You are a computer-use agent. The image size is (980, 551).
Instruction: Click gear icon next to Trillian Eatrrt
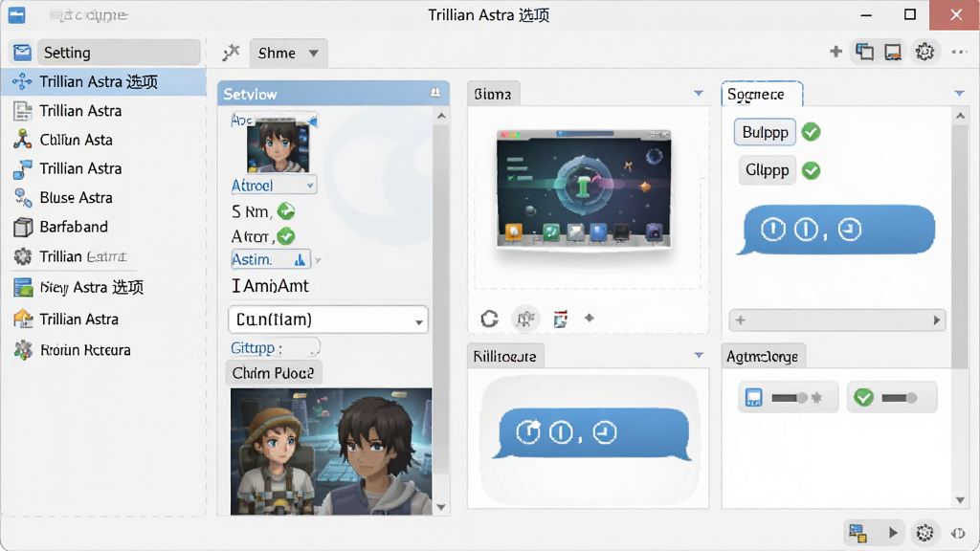(23, 256)
